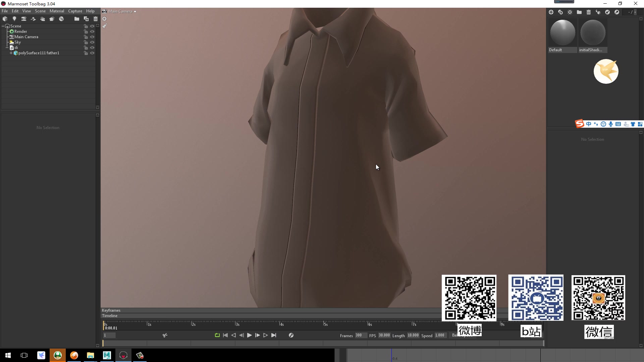Add a new camera object

(x=23, y=19)
